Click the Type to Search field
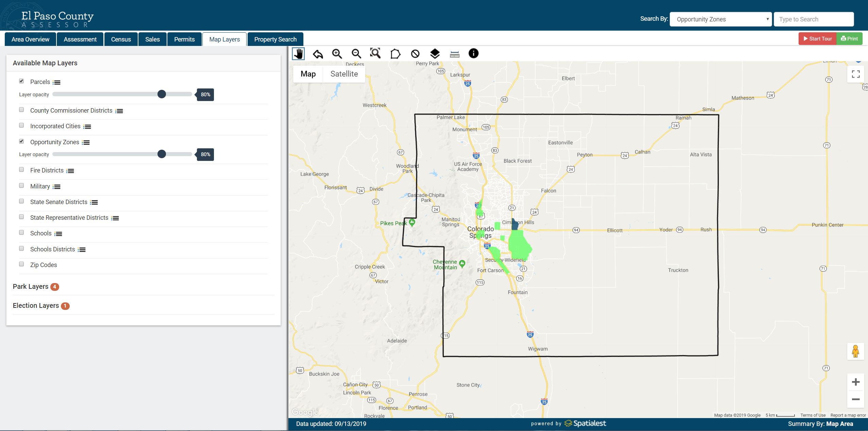The image size is (868, 431). (x=814, y=19)
